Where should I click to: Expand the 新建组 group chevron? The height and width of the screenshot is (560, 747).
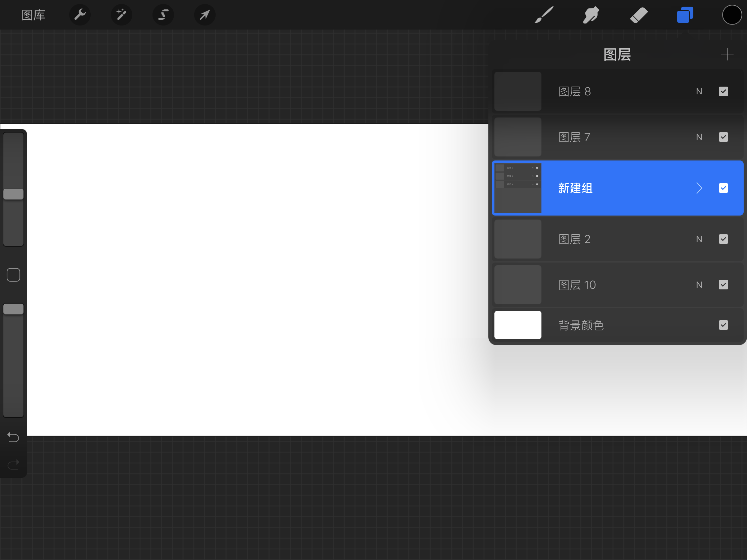[x=699, y=188]
